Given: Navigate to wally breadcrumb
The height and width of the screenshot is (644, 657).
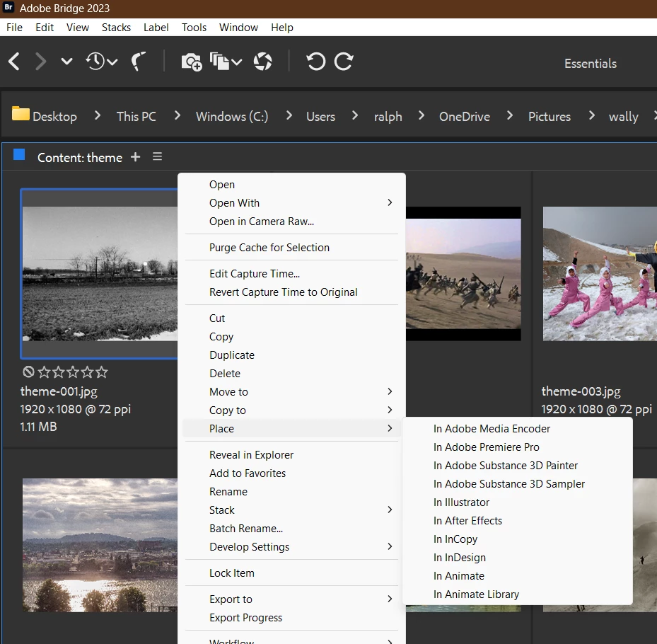Looking at the screenshot, I should pos(624,117).
